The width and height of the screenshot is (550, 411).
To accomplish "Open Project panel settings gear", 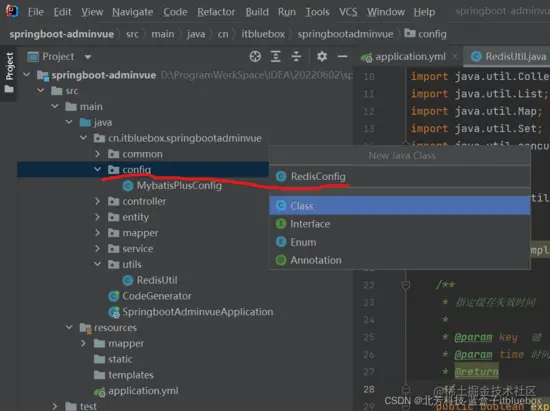I will 322,56.
